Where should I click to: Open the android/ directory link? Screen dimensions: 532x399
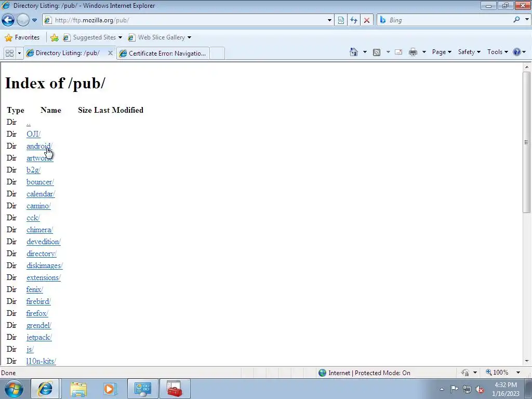click(39, 146)
